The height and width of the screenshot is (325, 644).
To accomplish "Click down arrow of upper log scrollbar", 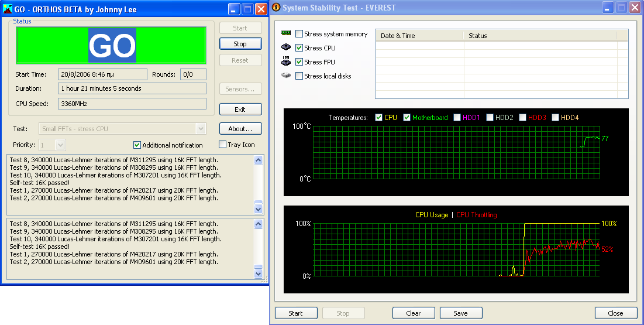I will 259,210.
